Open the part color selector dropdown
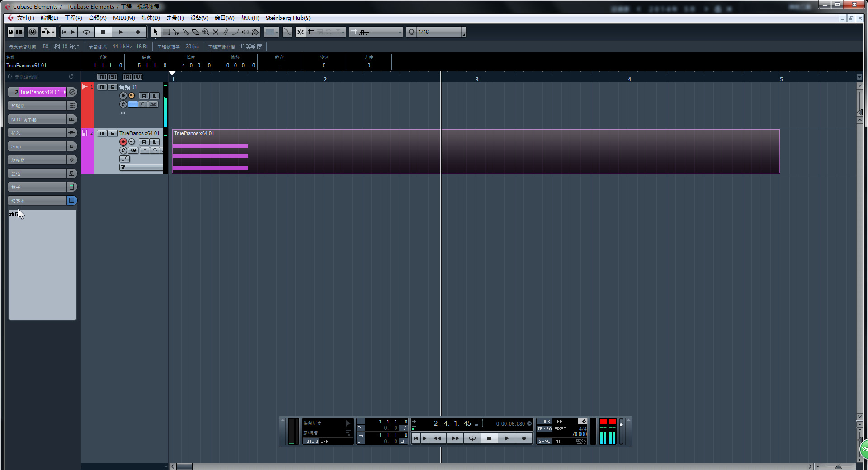This screenshot has height=470, width=868. [272, 32]
